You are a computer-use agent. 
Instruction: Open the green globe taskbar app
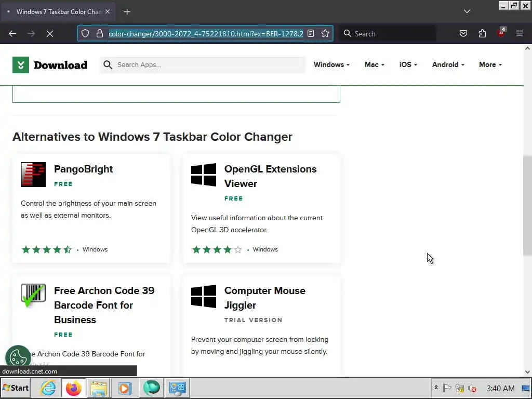point(151,388)
